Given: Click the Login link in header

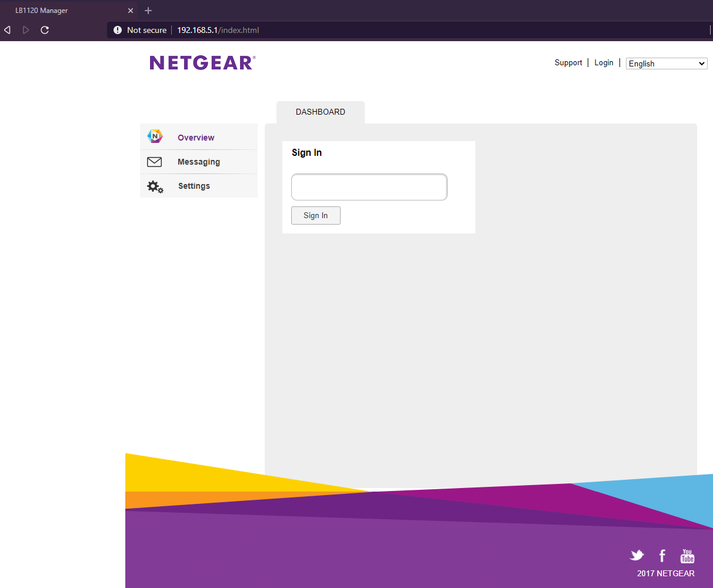Looking at the screenshot, I should [x=604, y=63].
